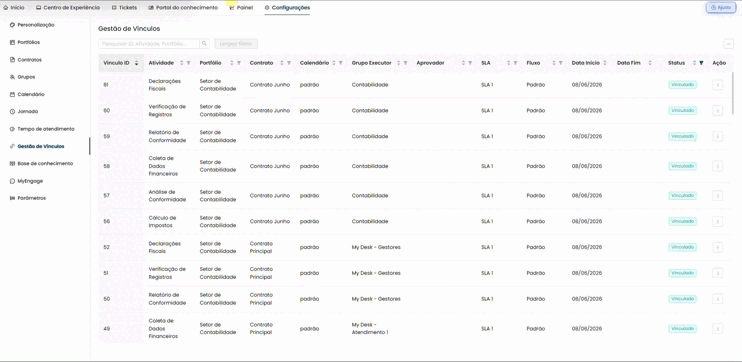The image size is (742, 362).
Task: Sort the Data Fim column
Action: (x=650, y=63)
